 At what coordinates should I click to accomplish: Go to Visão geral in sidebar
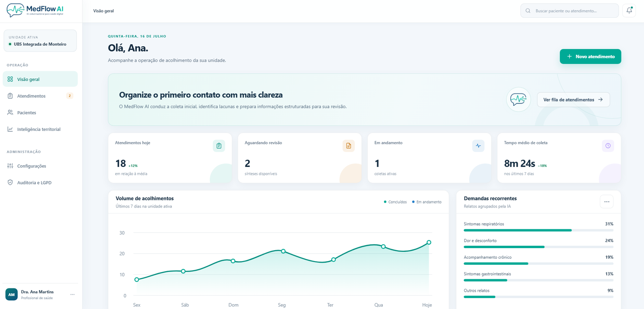click(40, 79)
